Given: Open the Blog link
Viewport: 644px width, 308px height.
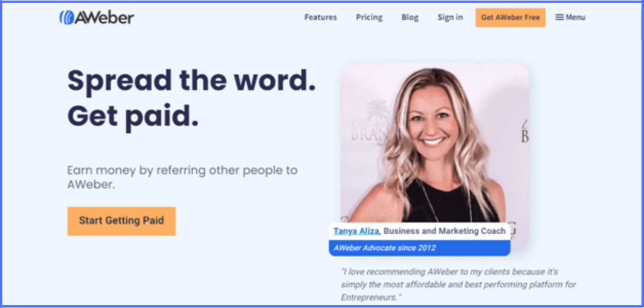Looking at the screenshot, I should pos(410,17).
